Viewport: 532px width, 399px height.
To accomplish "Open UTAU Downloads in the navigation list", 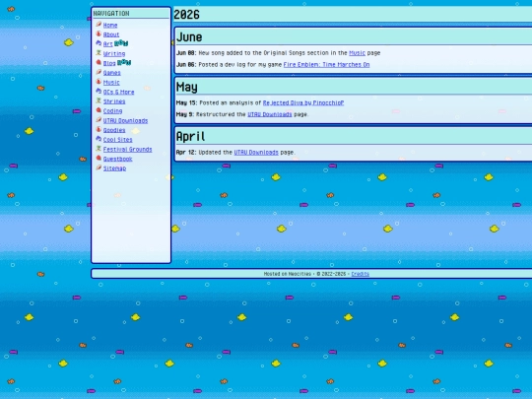I will pyautogui.click(x=125, y=120).
